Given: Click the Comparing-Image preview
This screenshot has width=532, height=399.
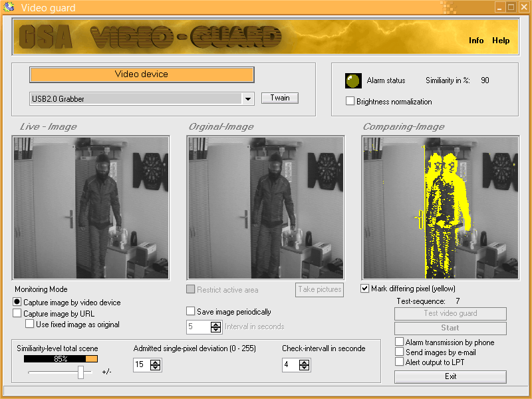Looking at the screenshot, I should click(x=440, y=207).
